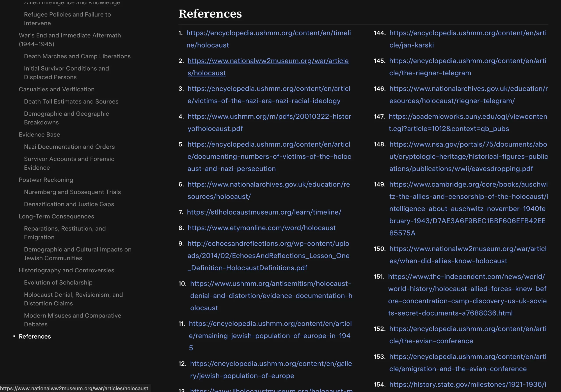
Task: Open the academicworks cuny link
Action: [468, 117]
